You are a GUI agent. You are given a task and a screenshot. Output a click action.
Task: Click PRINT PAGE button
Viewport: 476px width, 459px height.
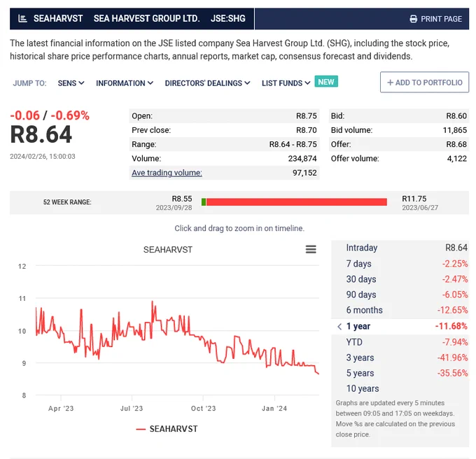[x=436, y=19]
